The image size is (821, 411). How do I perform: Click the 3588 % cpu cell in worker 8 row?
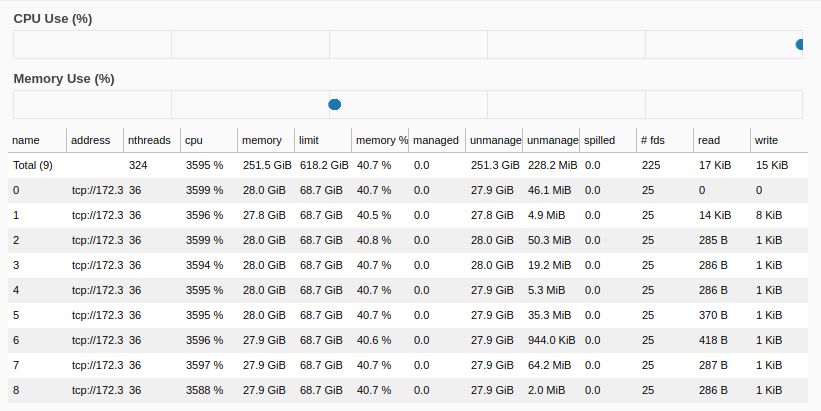[204, 389]
